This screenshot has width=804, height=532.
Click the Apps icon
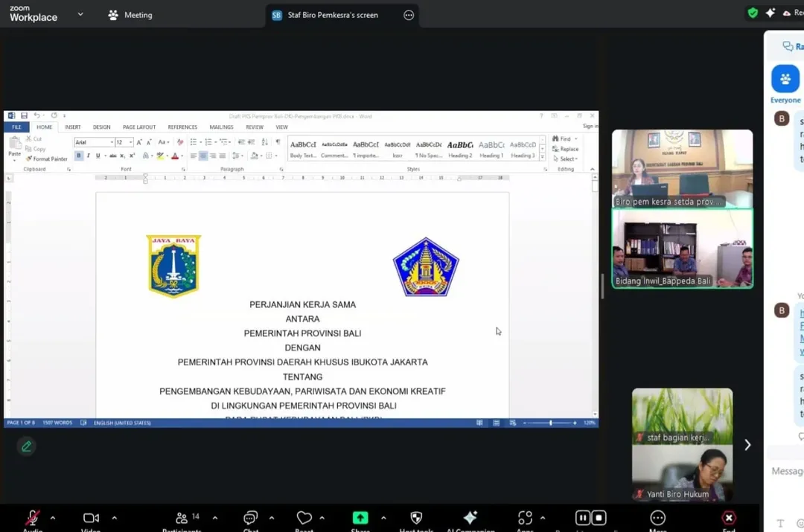(525, 518)
